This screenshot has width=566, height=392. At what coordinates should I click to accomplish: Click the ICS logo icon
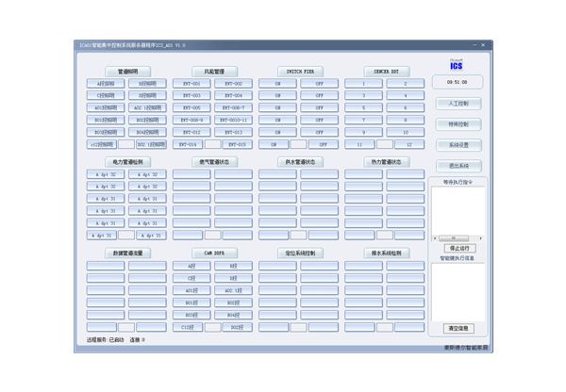tap(457, 65)
